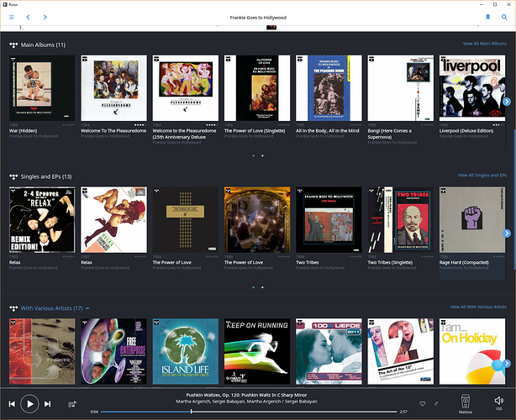This screenshot has height=420, width=516.
Task: Open The Power of Love (Singlette) cover
Action: 257,88
